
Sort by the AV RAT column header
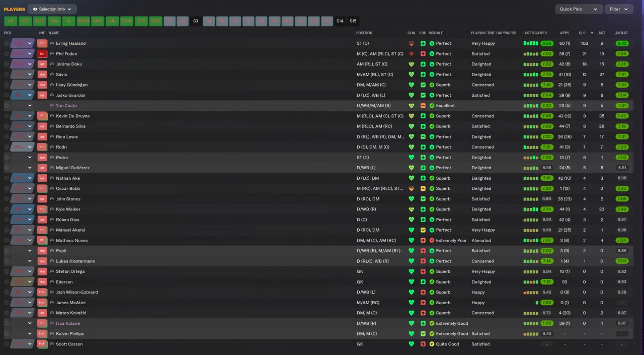621,33
